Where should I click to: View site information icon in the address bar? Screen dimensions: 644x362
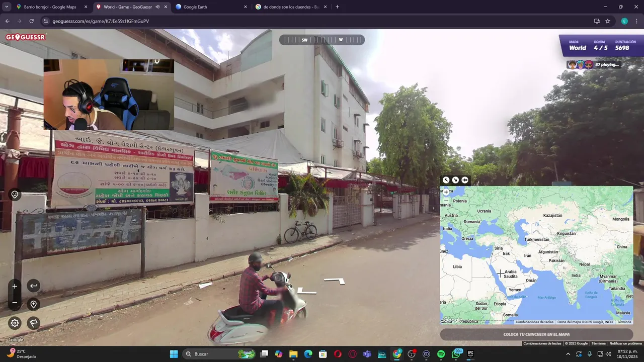tap(46, 21)
